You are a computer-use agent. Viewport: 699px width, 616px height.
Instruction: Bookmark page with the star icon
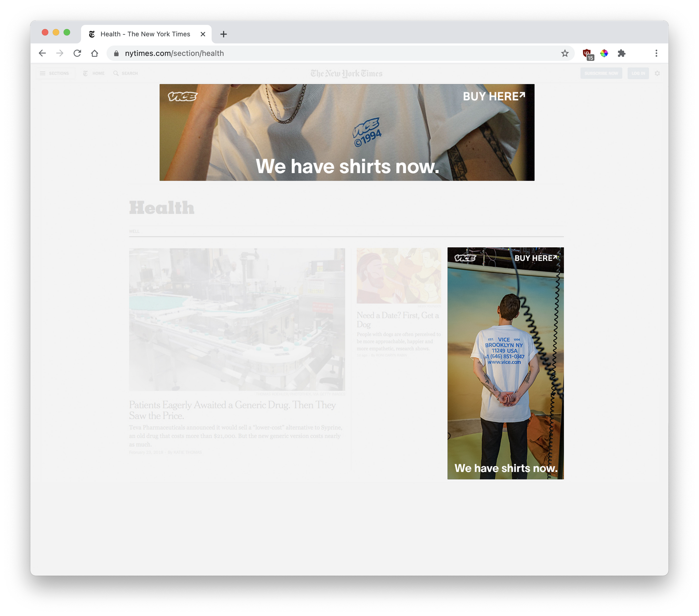565,53
